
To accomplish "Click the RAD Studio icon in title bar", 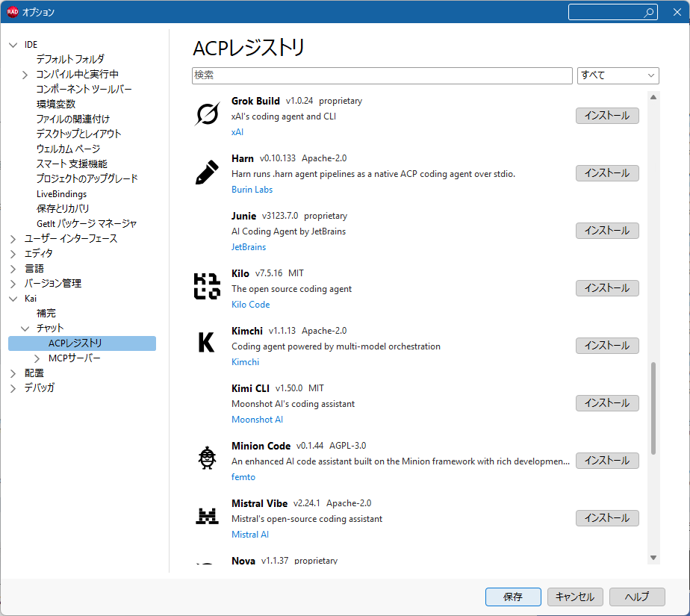I will point(12,12).
